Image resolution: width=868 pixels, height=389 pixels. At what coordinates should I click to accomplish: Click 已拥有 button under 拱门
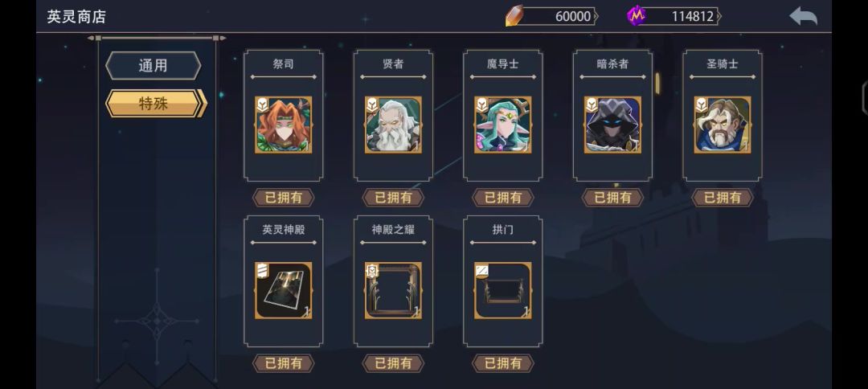click(x=502, y=363)
